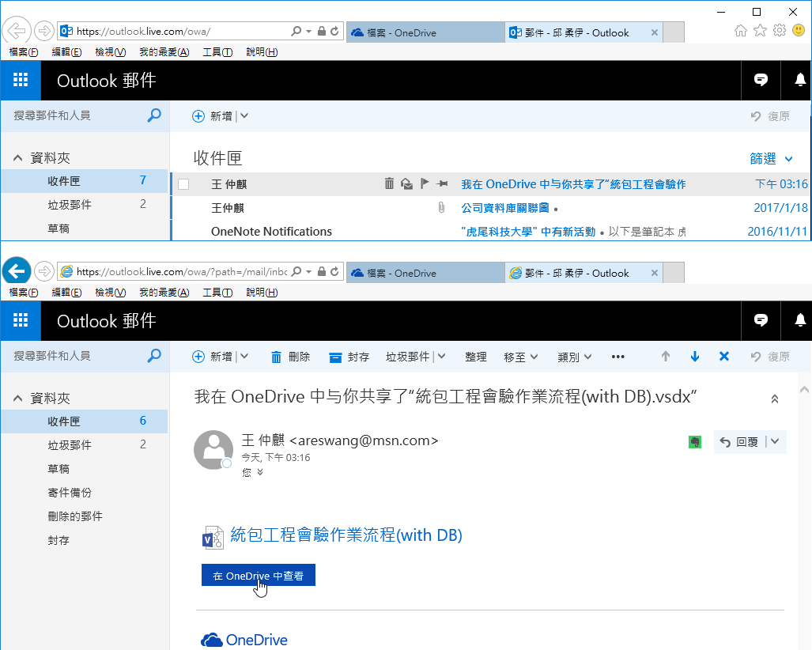Go back using the lower browser's blue back arrow
This screenshot has height=650, width=812.
click(x=17, y=271)
